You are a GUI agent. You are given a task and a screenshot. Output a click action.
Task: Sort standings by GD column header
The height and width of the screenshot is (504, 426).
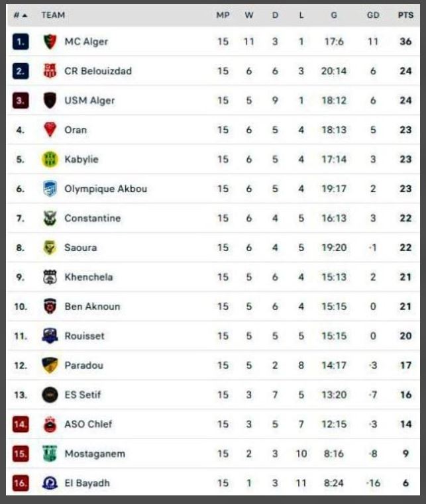[x=373, y=15]
